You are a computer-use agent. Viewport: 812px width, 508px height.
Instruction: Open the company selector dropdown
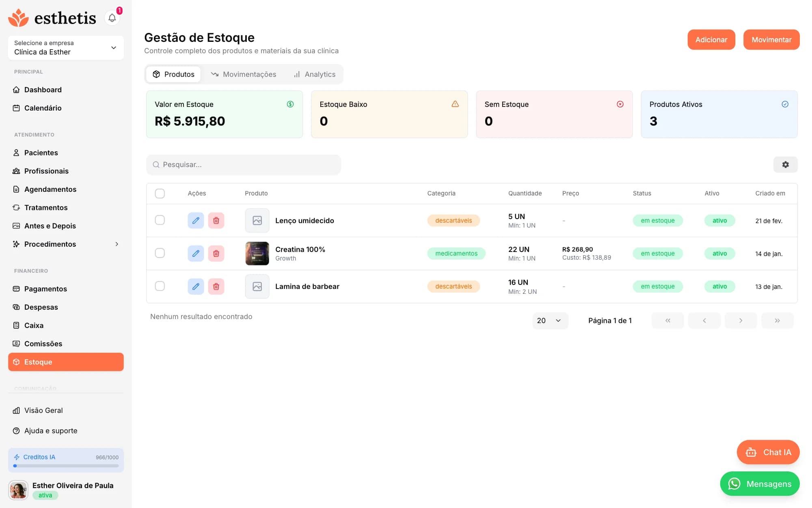pyautogui.click(x=66, y=48)
